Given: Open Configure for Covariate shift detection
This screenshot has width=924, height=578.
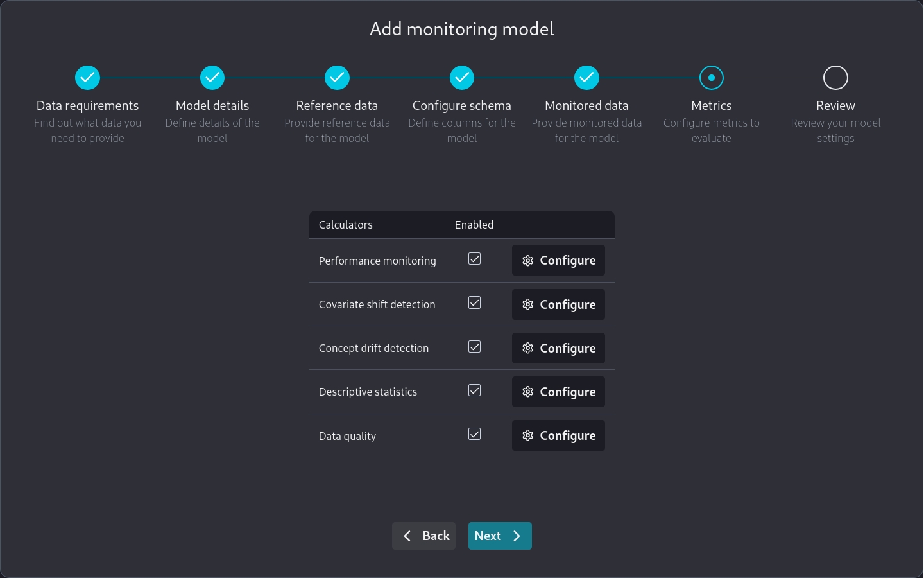Looking at the screenshot, I should point(558,304).
